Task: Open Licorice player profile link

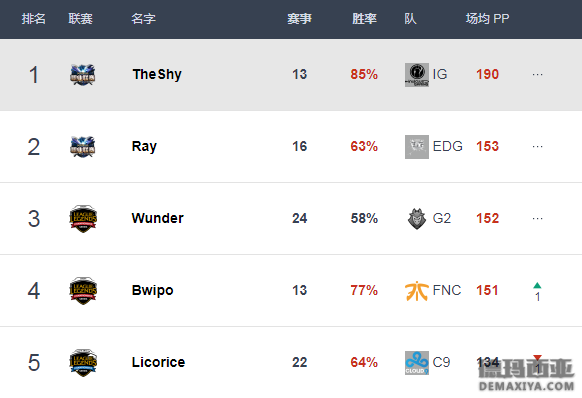Action: tap(158, 362)
